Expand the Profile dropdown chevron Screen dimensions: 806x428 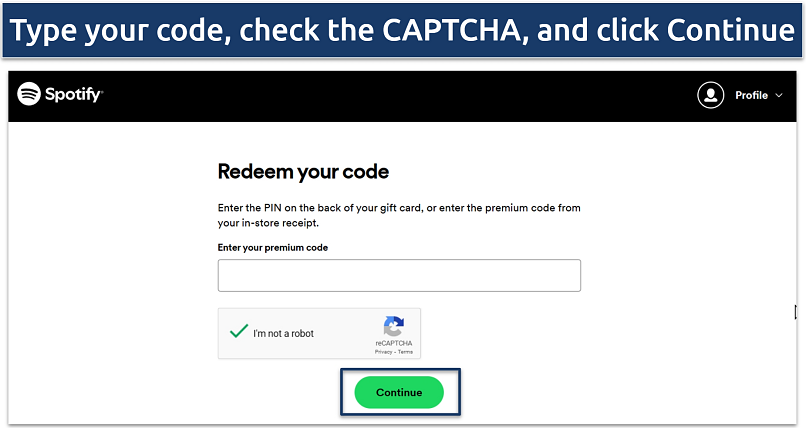click(779, 96)
